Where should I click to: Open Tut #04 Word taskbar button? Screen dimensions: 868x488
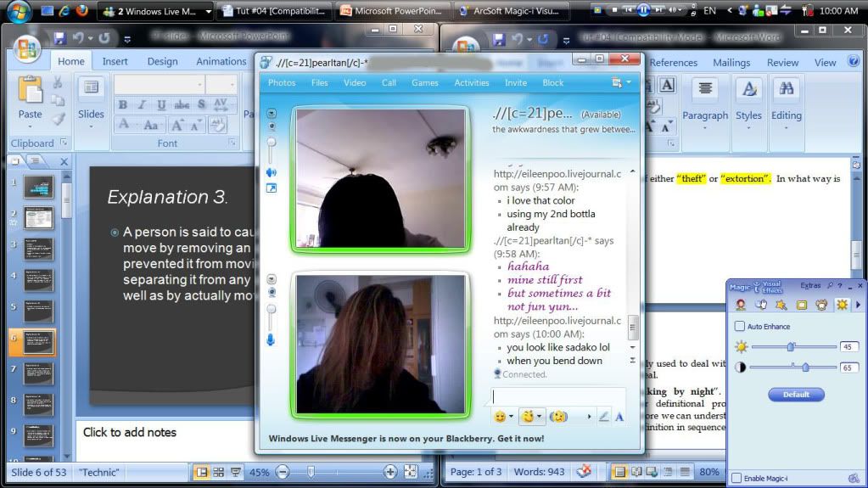[x=273, y=11]
